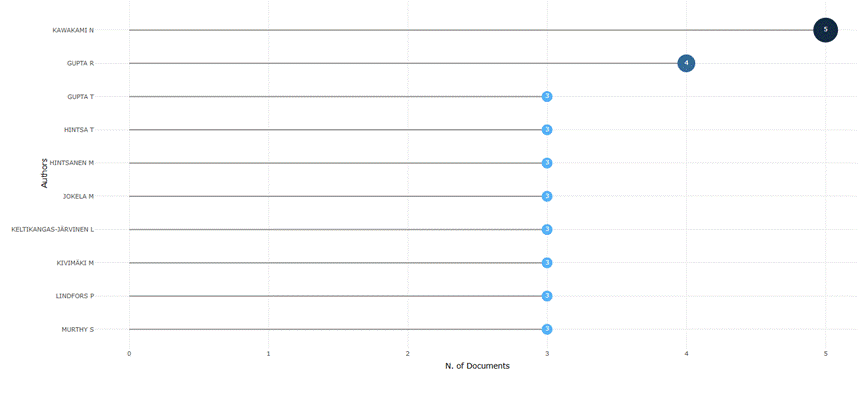
Task: Click HINTSA T's data point marker
Action: [547, 130]
